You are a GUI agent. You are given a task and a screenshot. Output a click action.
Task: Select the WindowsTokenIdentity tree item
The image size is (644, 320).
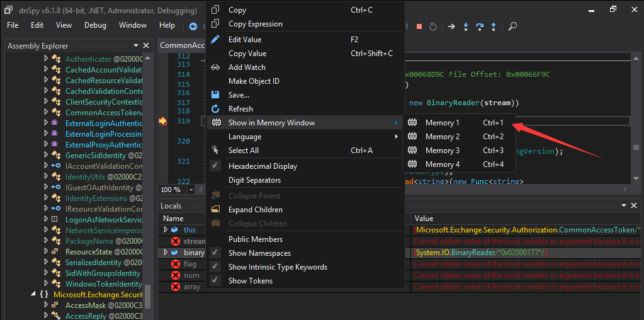pos(103,283)
